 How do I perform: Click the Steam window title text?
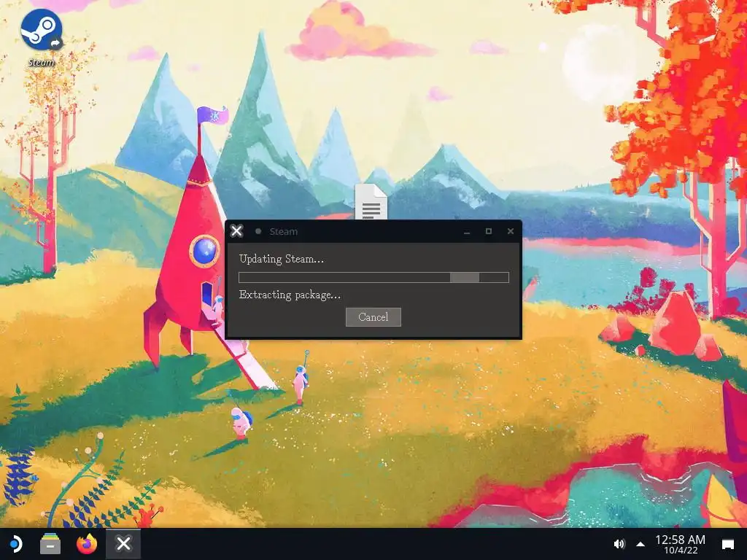pyautogui.click(x=284, y=231)
